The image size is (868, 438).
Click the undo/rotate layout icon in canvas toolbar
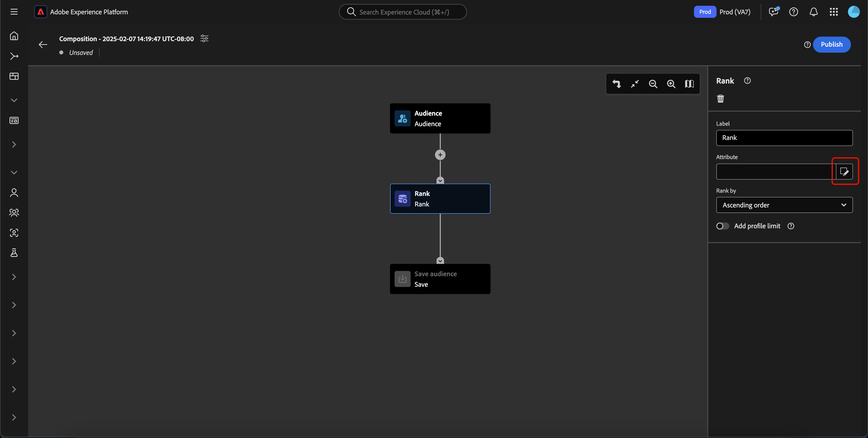pos(616,84)
